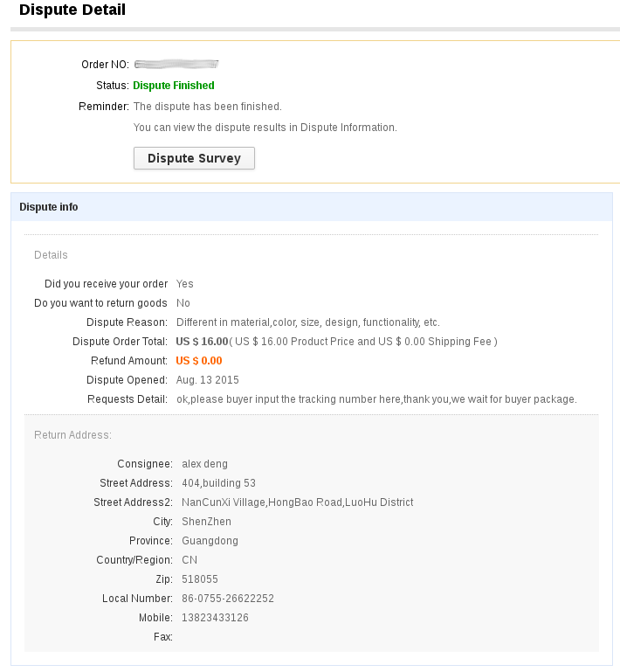Click the green Dispute Finished status
620x672 pixels.
click(x=174, y=86)
